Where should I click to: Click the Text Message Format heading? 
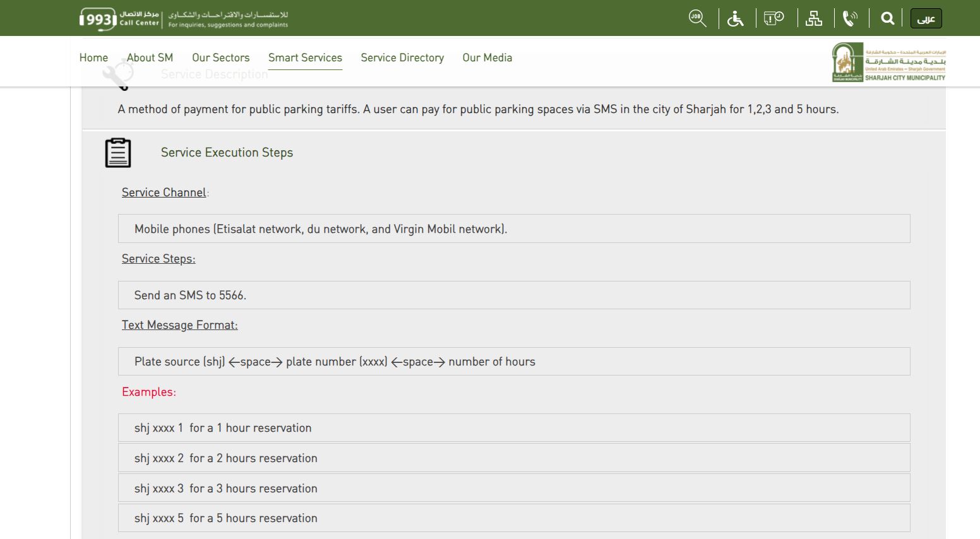click(x=179, y=325)
